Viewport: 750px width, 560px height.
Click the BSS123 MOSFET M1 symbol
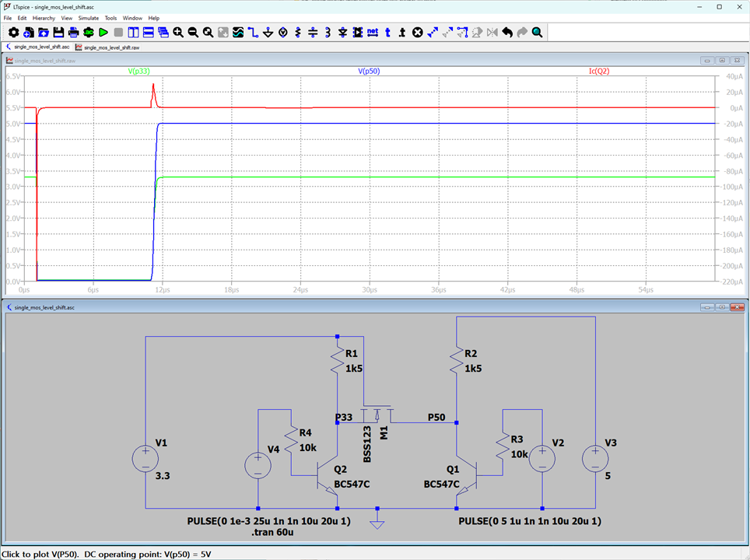[377, 415]
